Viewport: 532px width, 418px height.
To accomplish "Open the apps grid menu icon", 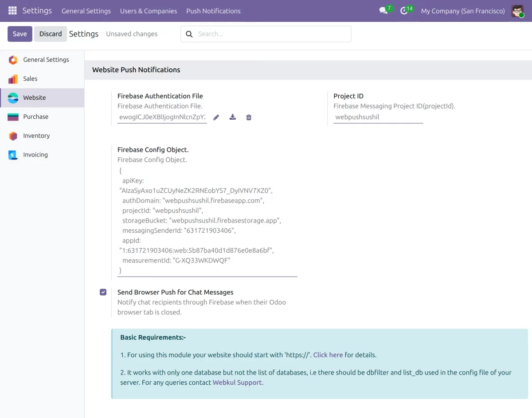I will click(x=12, y=11).
